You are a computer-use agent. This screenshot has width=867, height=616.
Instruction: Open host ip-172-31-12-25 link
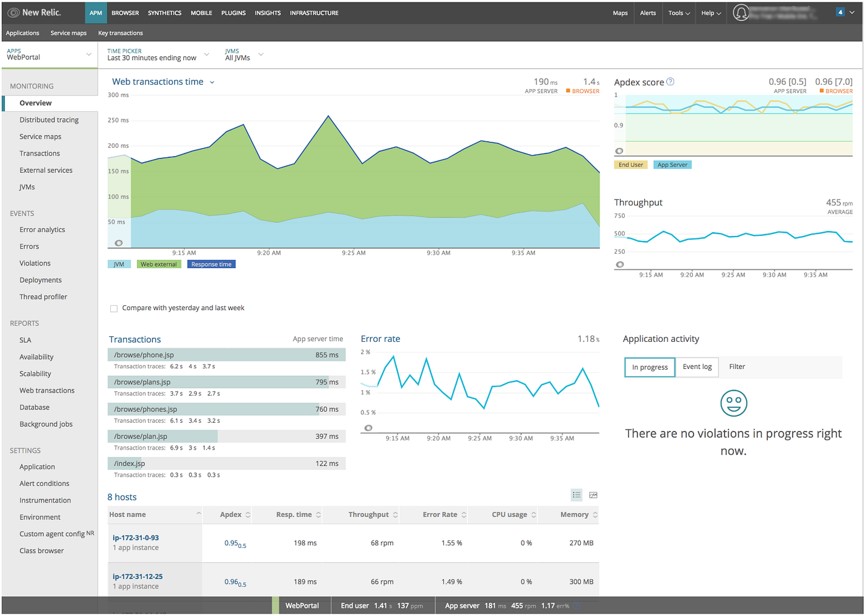click(x=137, y=577)
